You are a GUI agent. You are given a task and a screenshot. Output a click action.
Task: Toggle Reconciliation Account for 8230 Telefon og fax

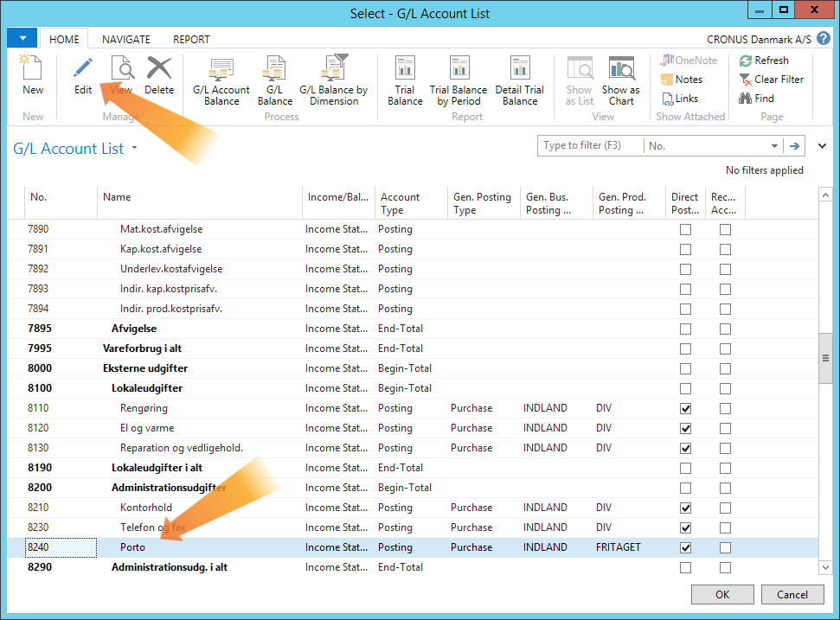[x=725, y=528]
